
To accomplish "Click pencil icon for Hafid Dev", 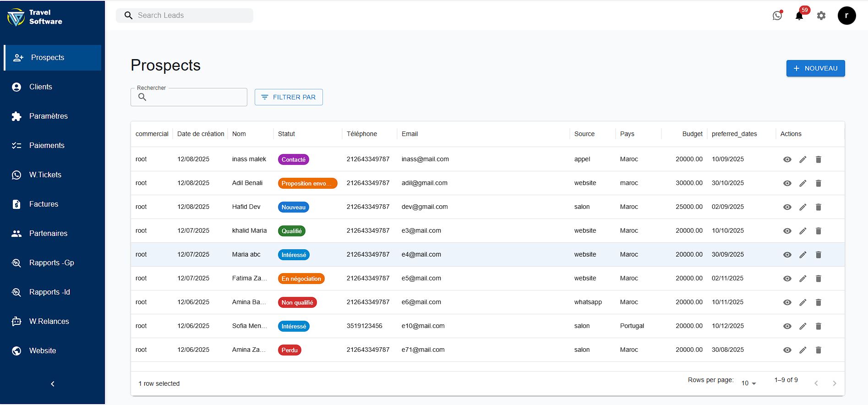I will pyautogui.click(x=803, y=207).
